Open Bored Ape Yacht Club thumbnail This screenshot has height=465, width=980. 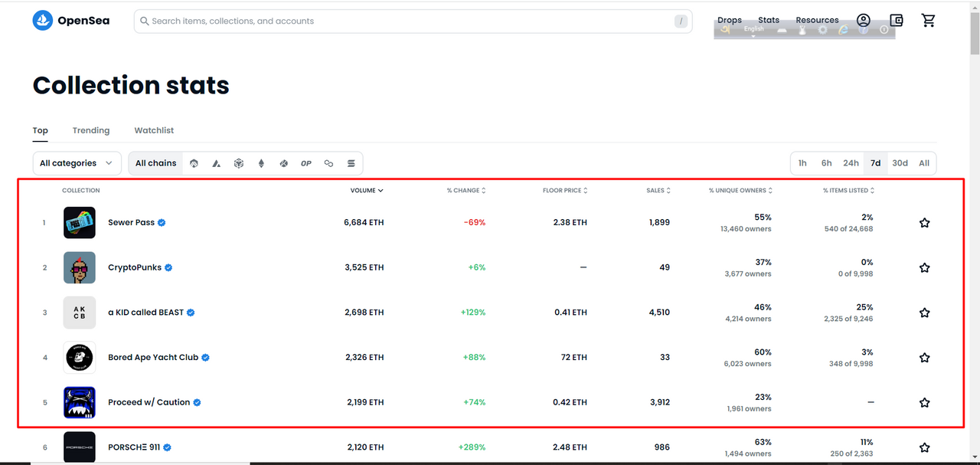coord(80,357)
